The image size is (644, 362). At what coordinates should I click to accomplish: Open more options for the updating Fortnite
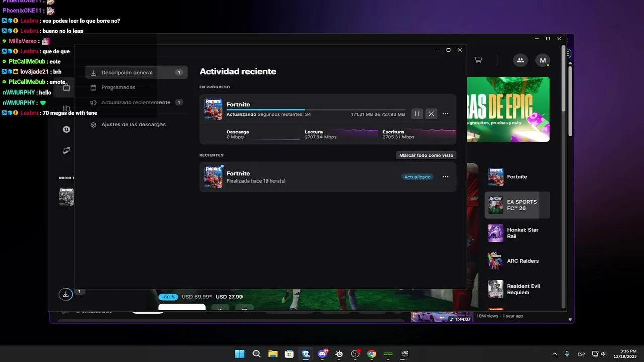pos(445,114)
